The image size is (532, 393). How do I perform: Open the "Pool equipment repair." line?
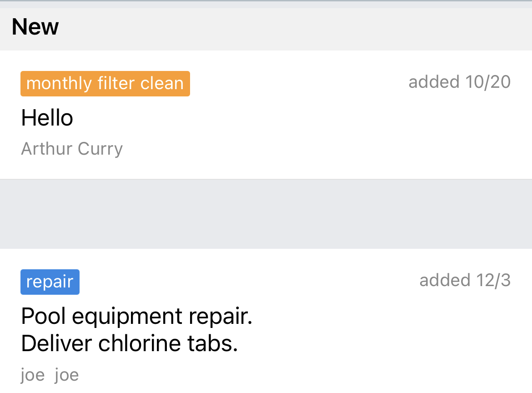click(136, 317)
